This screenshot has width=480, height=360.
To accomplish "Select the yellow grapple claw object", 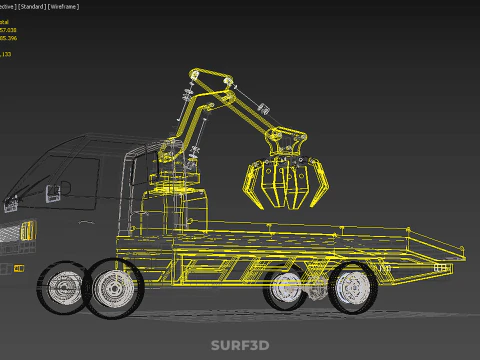I will [287, 183].
